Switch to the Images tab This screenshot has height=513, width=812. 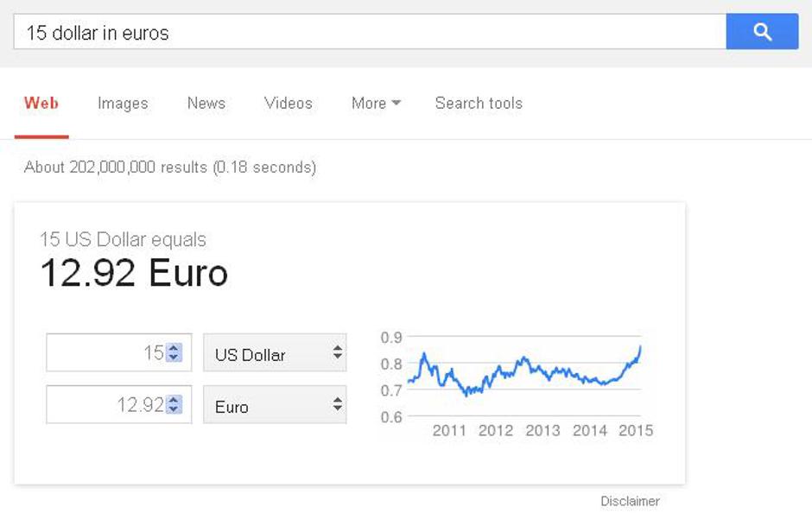point(123,103)
